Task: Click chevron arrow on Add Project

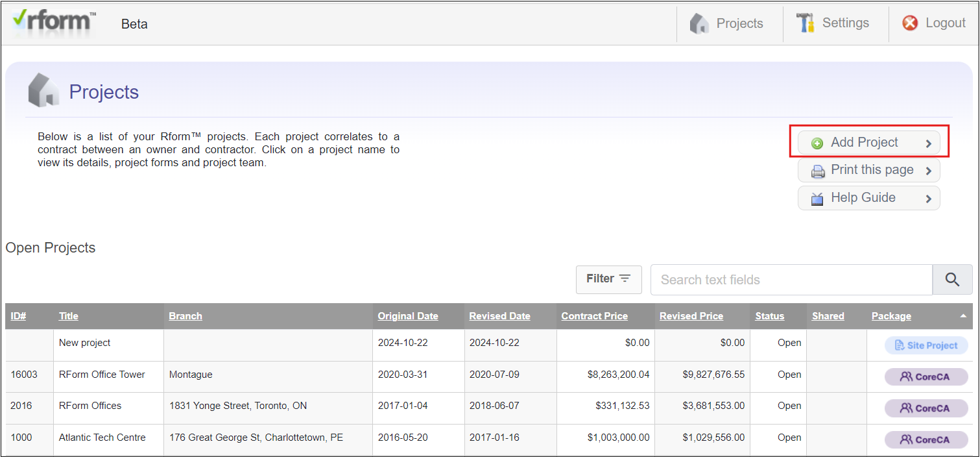Action: click(x=929, y=143)
